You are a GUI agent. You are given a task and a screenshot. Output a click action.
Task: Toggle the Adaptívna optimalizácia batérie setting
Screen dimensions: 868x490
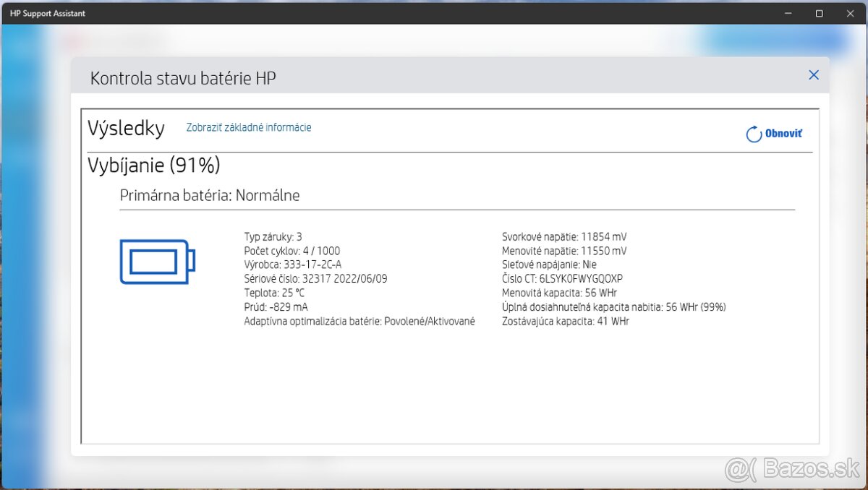coord(358,321)
